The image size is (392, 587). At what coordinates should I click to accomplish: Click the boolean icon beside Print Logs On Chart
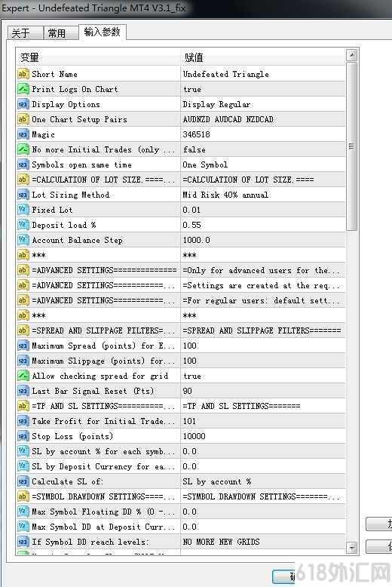23,89
